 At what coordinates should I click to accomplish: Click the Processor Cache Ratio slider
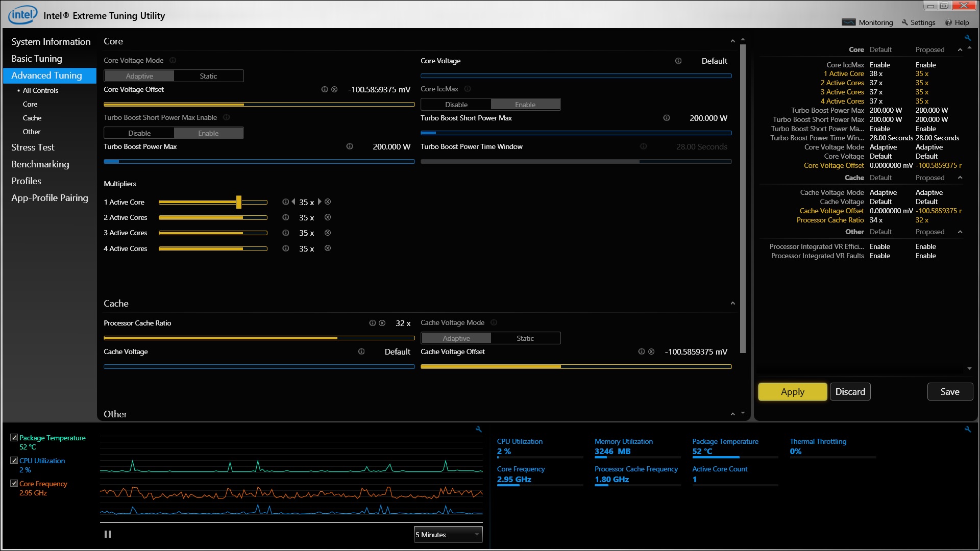click(x=259, y=338)
